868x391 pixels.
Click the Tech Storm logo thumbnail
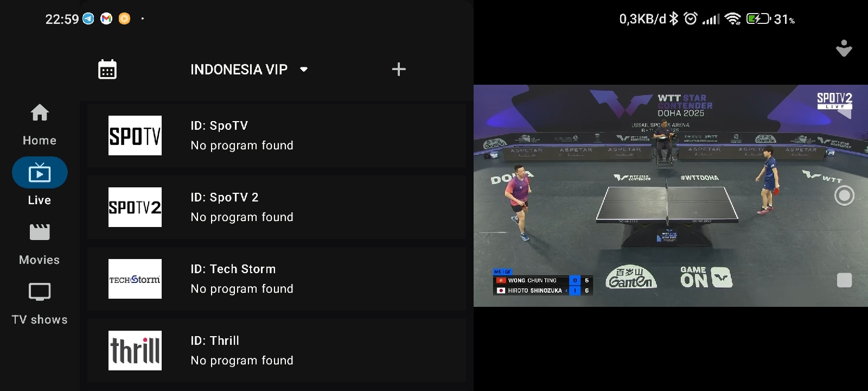click(x=135, y=279)
